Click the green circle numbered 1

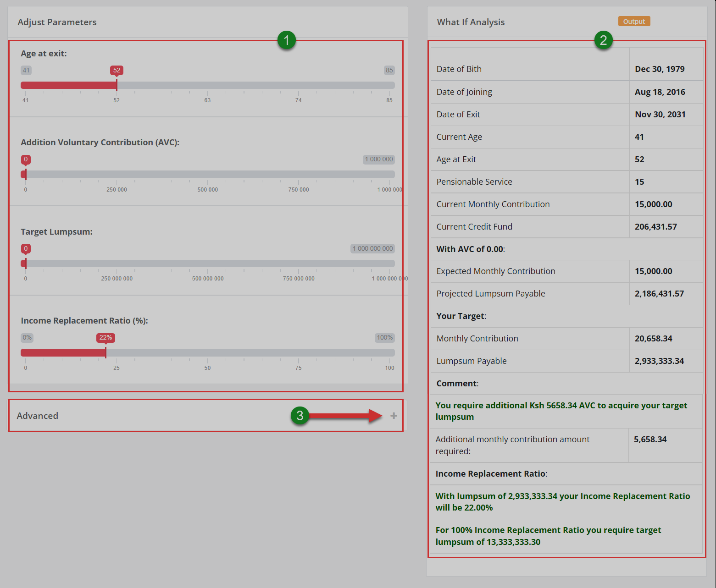[x=287, y=40]
